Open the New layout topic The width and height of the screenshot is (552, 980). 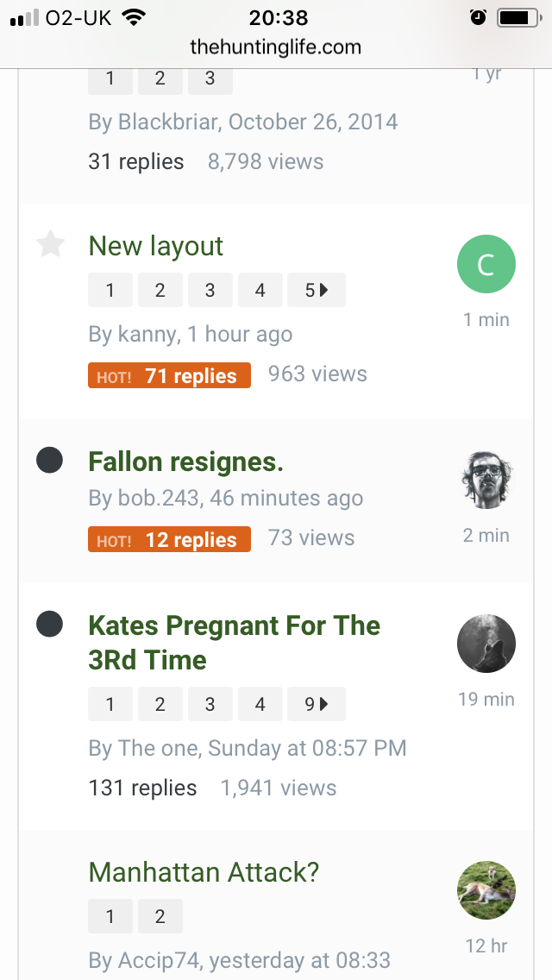pos(155,246)
